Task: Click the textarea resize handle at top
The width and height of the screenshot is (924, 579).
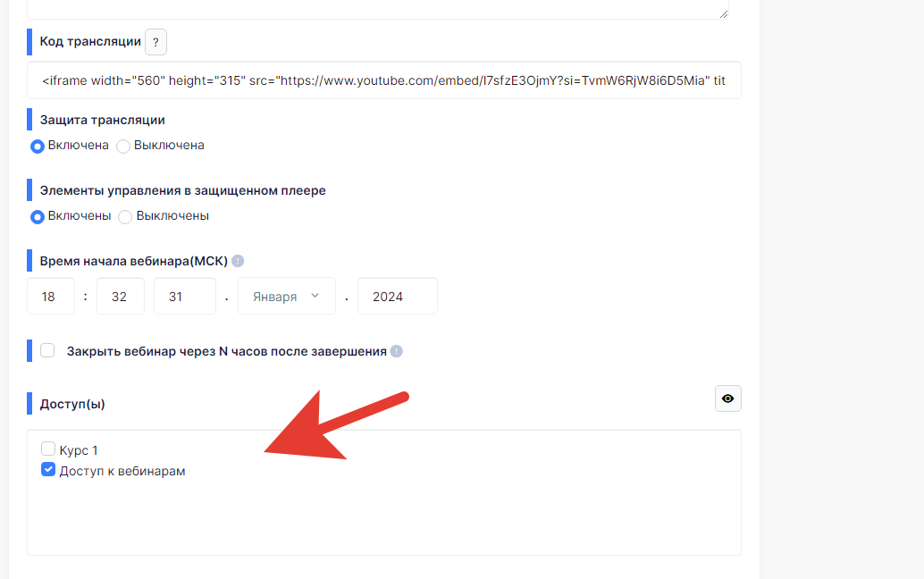Action: point(724,13)
